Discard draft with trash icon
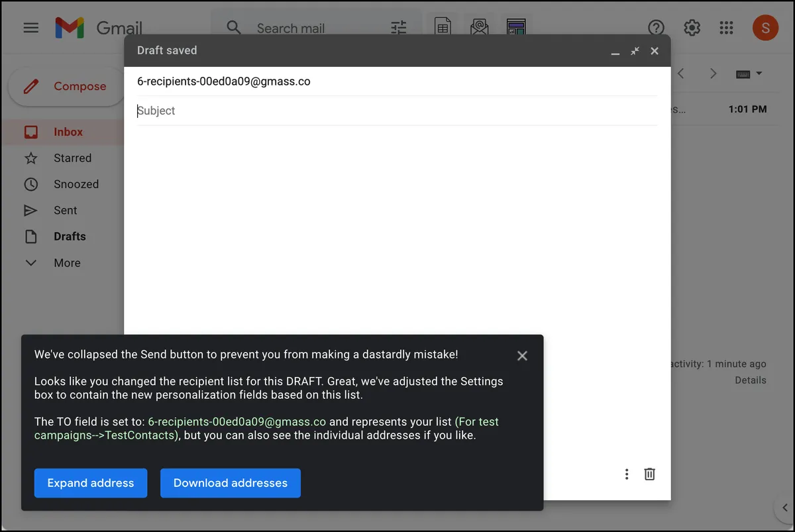This screenshot has width=795, height=532. (x=650, y=474)
